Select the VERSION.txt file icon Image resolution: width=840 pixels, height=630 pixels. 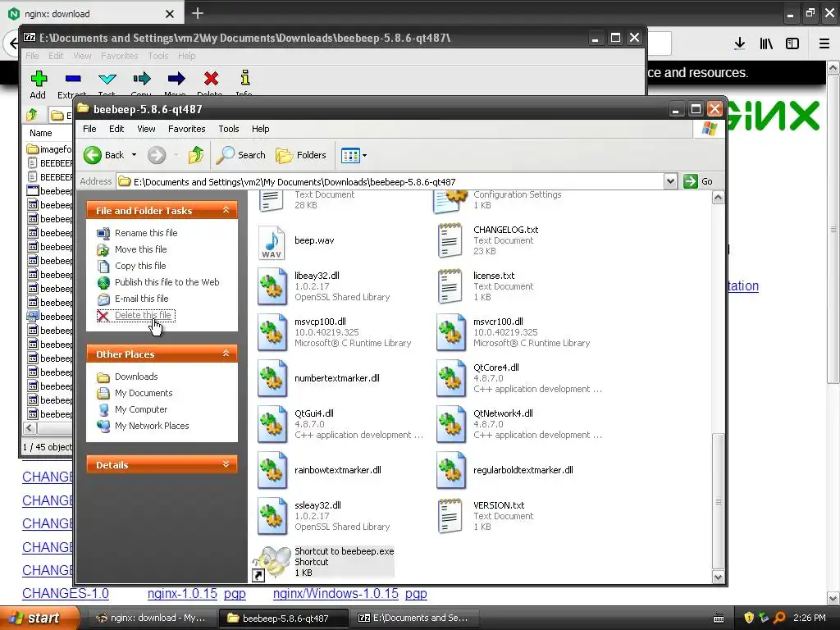tap(450, 517)
